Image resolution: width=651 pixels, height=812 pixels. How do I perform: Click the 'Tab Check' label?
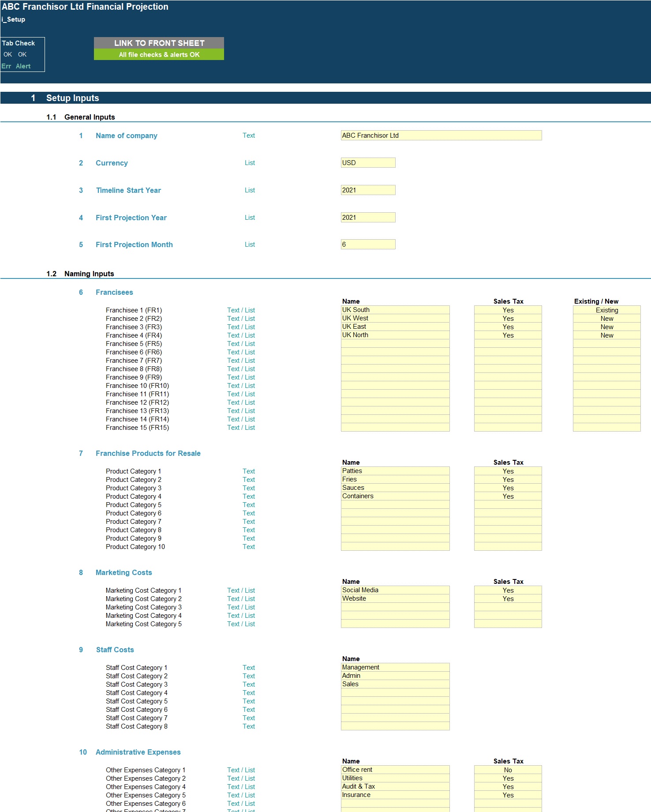[18, 43]
